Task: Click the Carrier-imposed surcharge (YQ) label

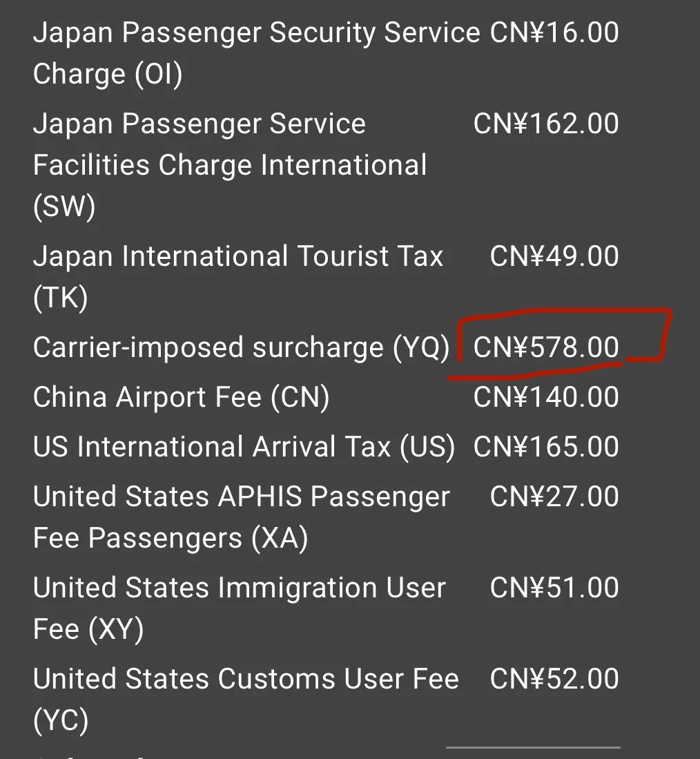Action: tap(241, 347)
